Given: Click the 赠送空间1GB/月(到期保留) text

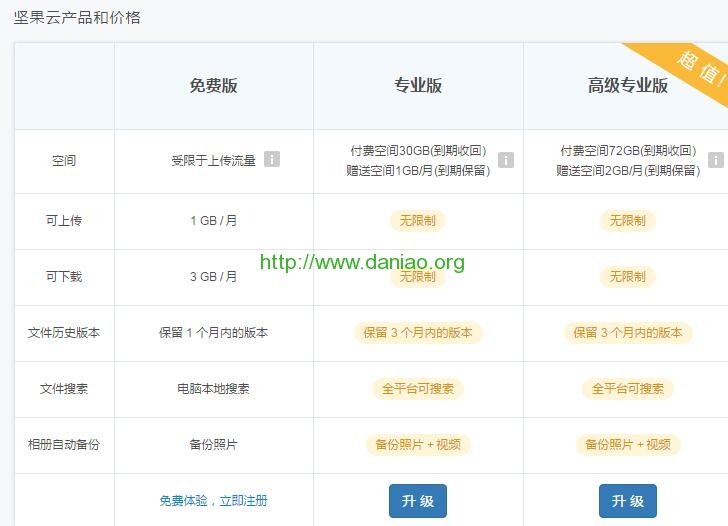Looking at the screenshot, I should point(418,171).
